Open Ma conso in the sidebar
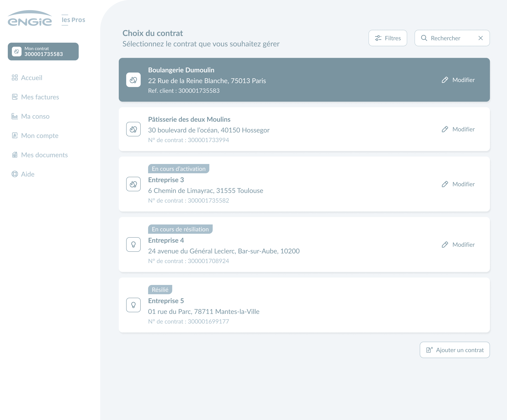Viewport: 507px width, 420px height. click(35, 116)
